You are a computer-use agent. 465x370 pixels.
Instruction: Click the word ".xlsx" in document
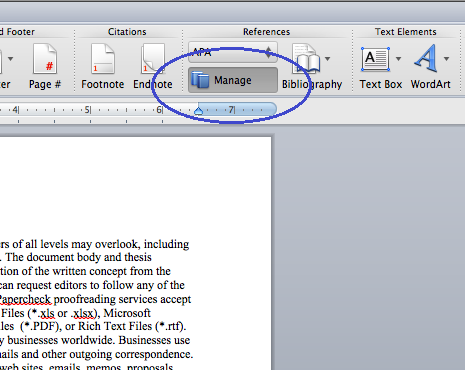click(82, 313)
